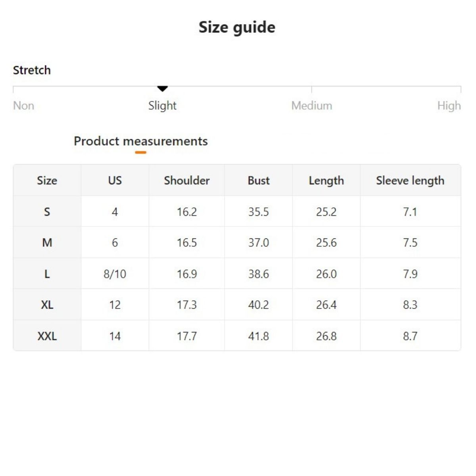Image resolution: width=476 pixels, height=476 pixels.
Task: Click the black Stretch indicator triangle
Action: (162, 88)
